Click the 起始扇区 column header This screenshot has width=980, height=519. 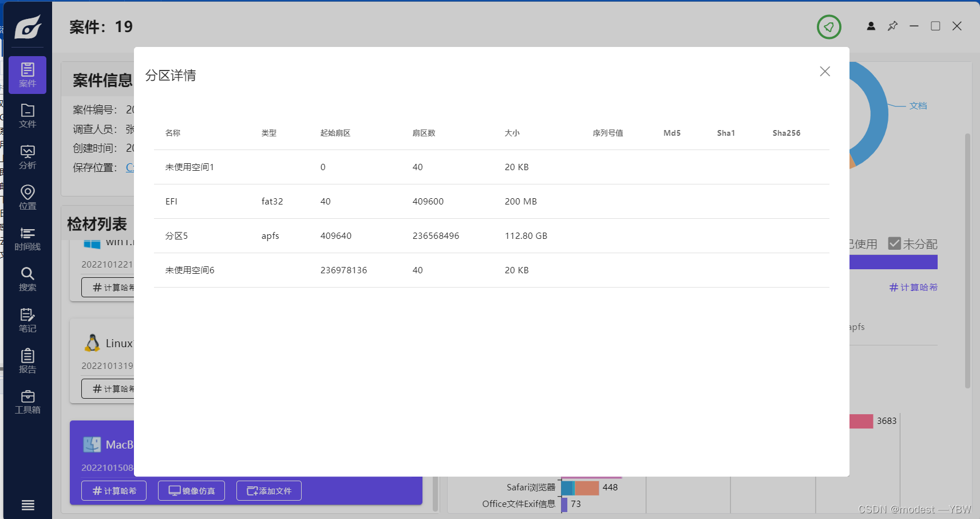[335, 133]
